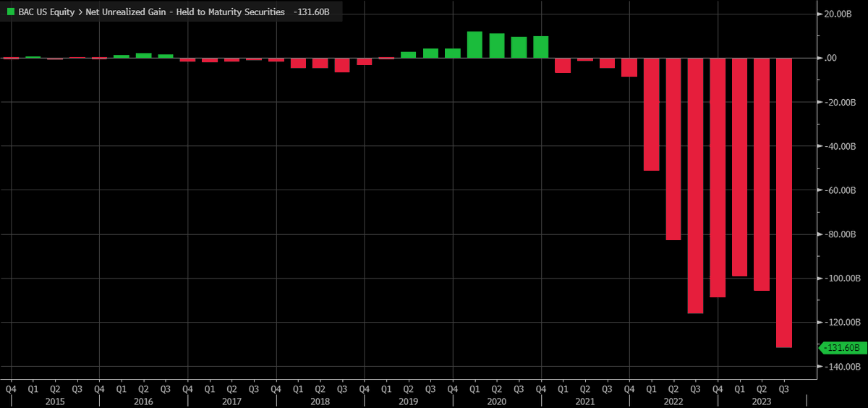Click the green Q2 2020 bar

pos(497,46)
